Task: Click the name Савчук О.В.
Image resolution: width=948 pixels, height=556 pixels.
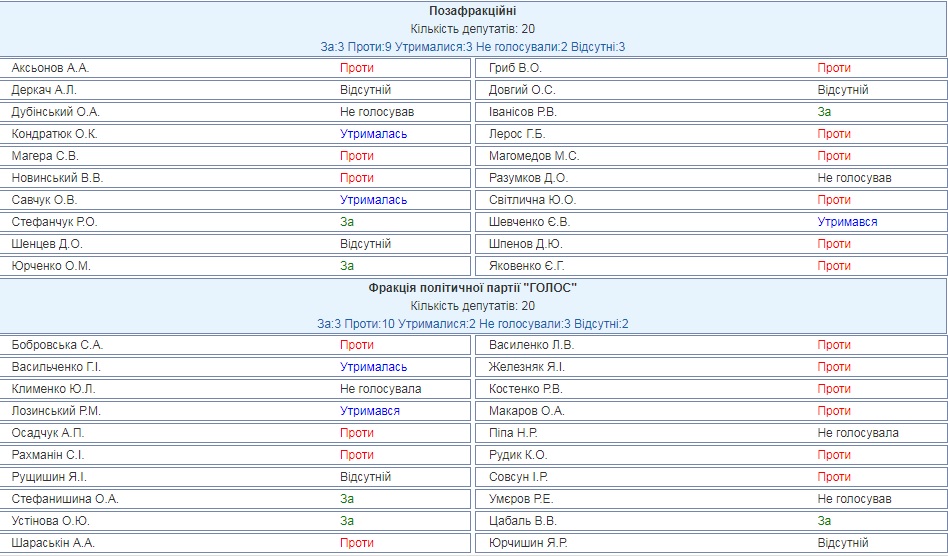Action: coord(45,200)
